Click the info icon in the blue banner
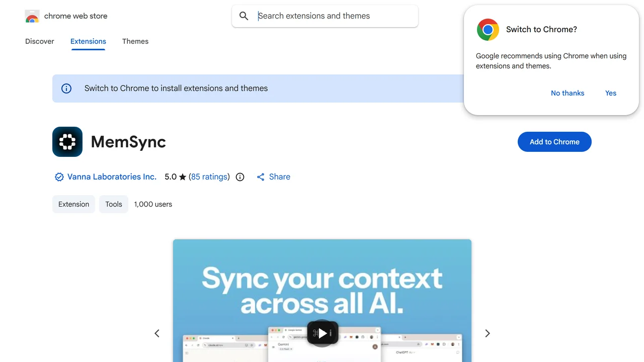Image resolution: width=644 pixels, height=362 pixels. point(66,88)
